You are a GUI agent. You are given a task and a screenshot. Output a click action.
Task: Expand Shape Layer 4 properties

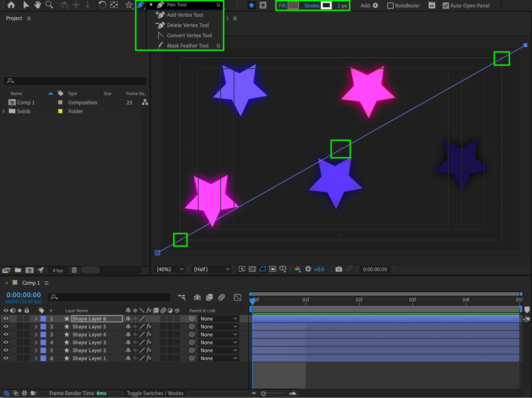[36, 335]
